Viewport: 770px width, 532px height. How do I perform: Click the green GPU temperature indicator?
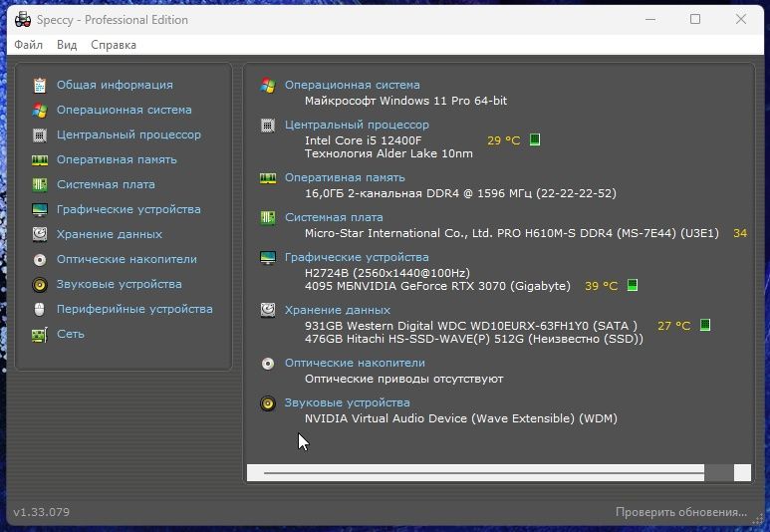coord(633,285)
